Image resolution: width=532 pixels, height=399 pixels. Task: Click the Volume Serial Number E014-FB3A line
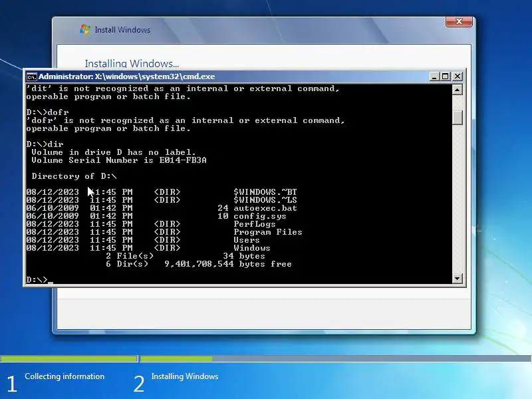click(119, 160)
